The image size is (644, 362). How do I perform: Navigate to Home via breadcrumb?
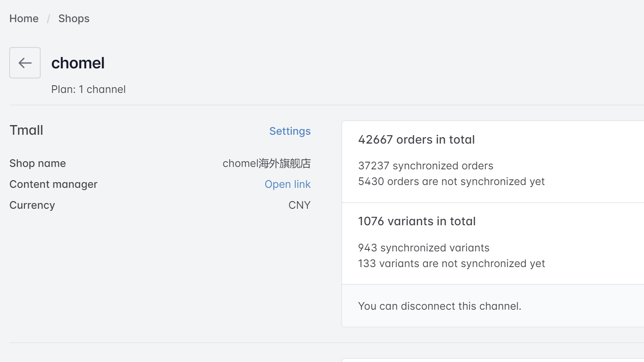[x=24, y=18]
